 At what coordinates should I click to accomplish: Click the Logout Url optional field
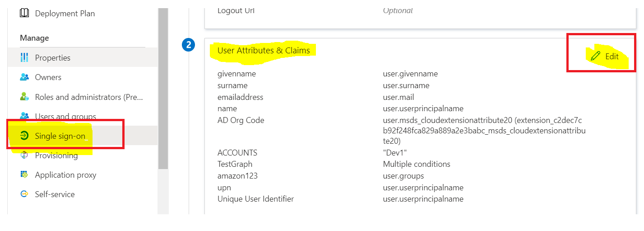click(398, 10)
